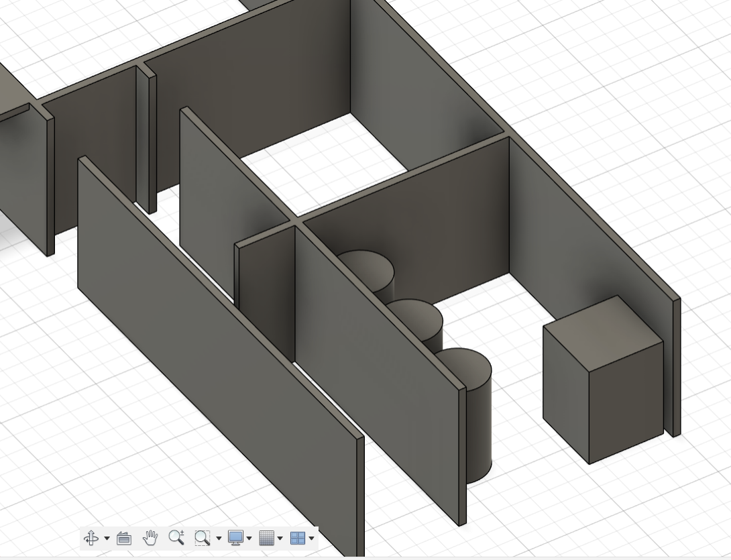Expand the Zoom Window options arrow
Screen dimensions: 731x560
tap(219, 538)
